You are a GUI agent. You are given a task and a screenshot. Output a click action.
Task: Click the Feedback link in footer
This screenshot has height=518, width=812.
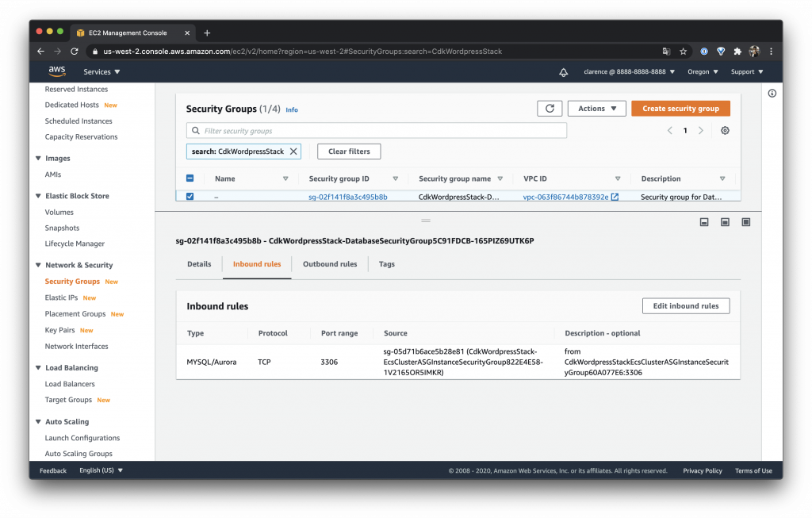coord(53,470)
